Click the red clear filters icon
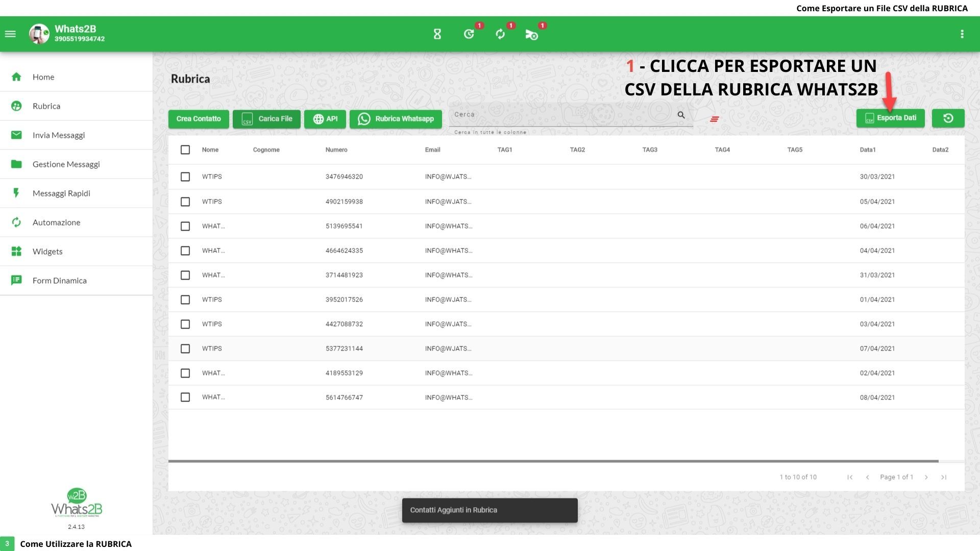 tap(715, 119)
